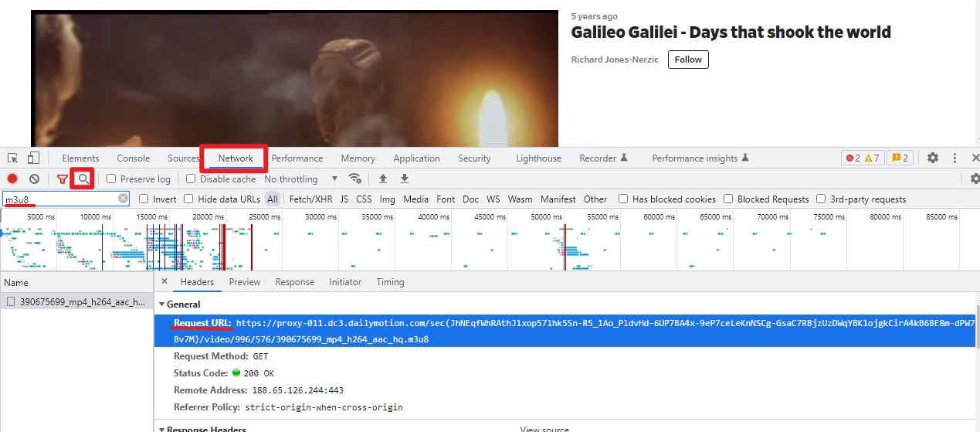Click the export HAR download arrow icon
Image resolution: width=980 pixels, height=432 pixels.
[404, 179]
